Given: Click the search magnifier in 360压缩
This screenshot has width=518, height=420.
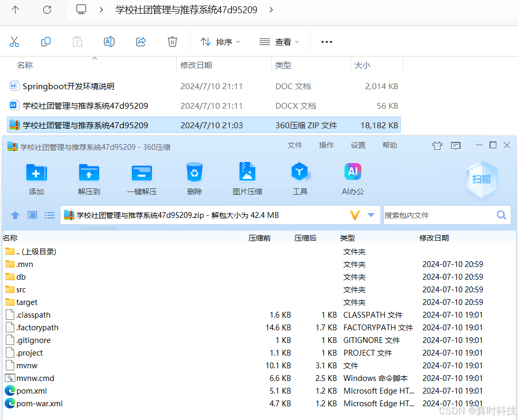Looking at the screenshot, I should click(502, 215).
